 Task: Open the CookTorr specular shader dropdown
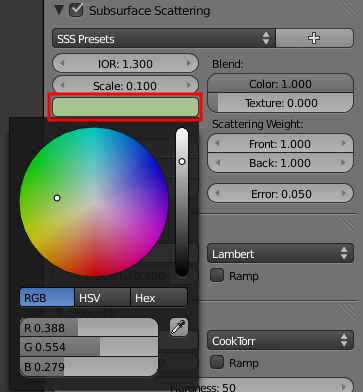click(x=280, y=340)
